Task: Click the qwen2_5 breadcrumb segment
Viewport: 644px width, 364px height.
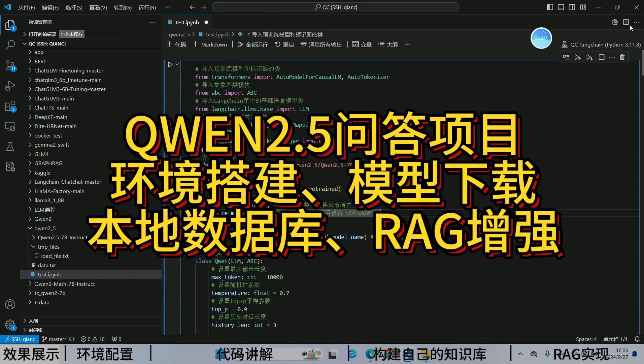Action: [179, 34]
